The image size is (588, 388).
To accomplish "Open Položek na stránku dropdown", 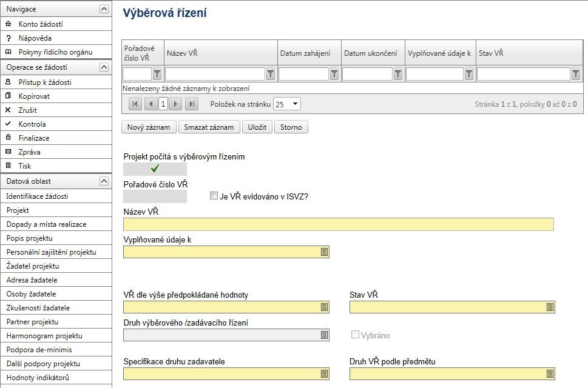I will click(287, 104).
